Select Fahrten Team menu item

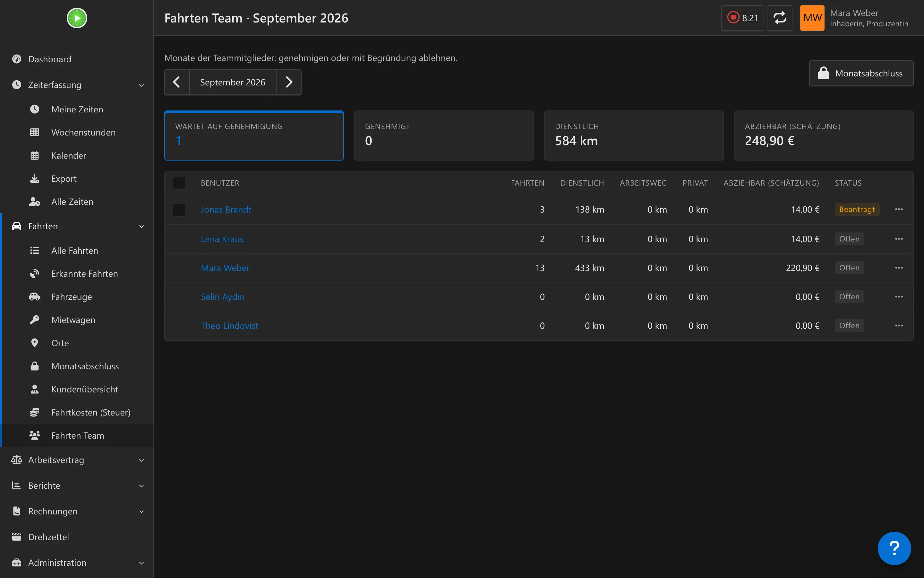77,435
